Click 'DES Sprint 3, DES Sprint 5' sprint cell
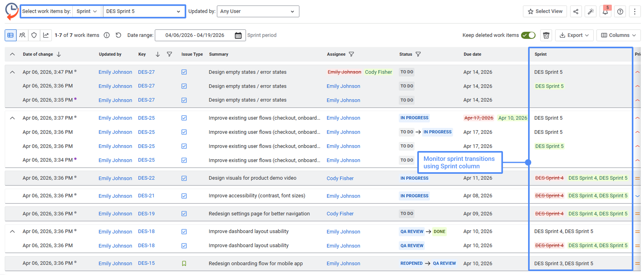 tap(564, 264)
